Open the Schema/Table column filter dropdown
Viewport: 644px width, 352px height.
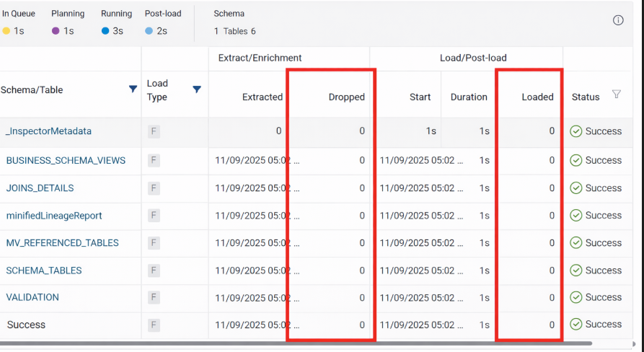pyautogui.click(x=133, y=89)
